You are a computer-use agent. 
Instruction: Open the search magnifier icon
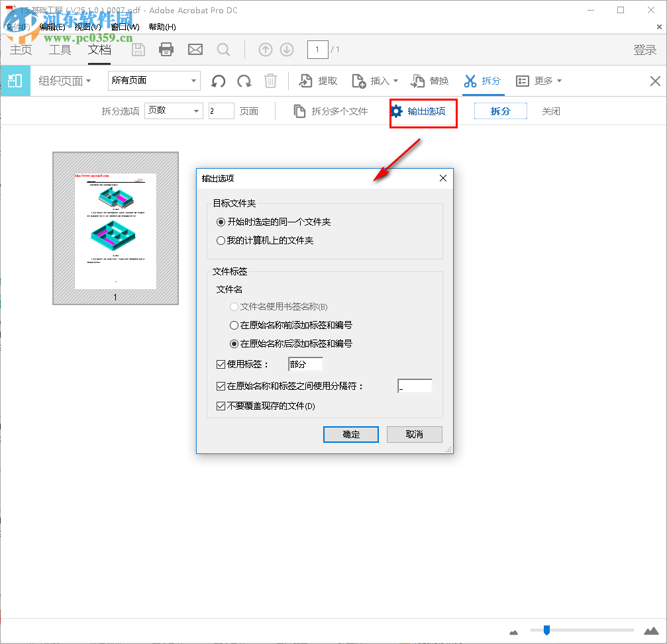tap(223, 49)
